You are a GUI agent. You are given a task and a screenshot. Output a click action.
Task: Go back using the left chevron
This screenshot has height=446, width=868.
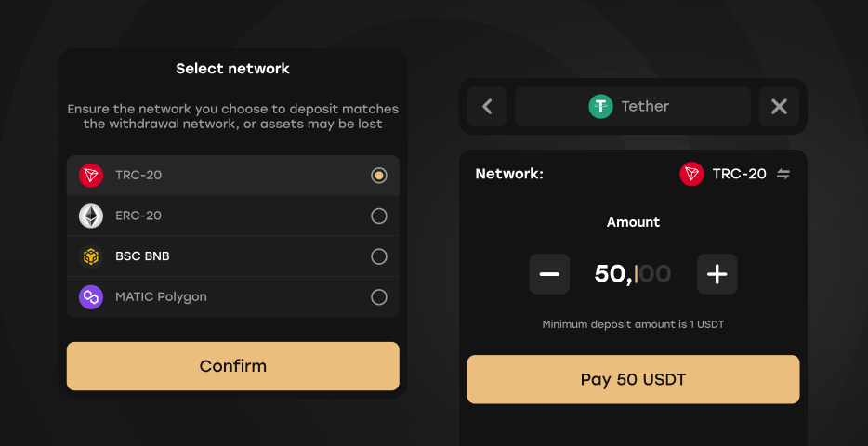[487, 106]
